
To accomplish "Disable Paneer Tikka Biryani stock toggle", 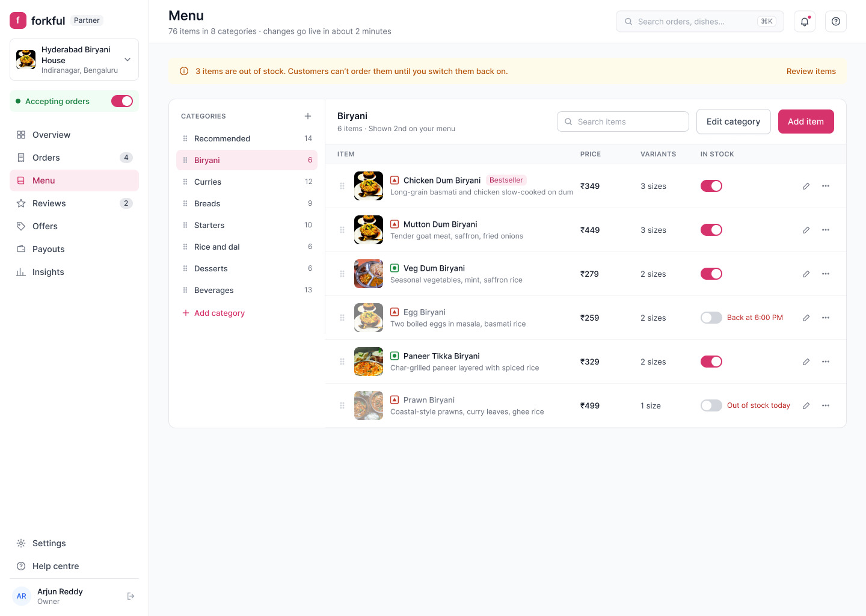I will (711, 362).
